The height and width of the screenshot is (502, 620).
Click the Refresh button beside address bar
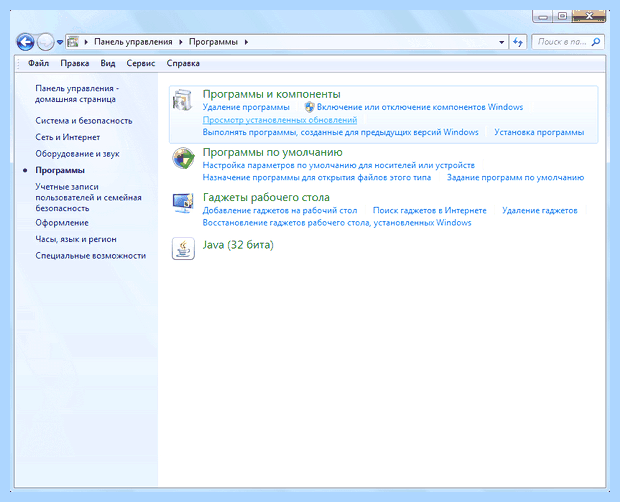pos(518,42)
